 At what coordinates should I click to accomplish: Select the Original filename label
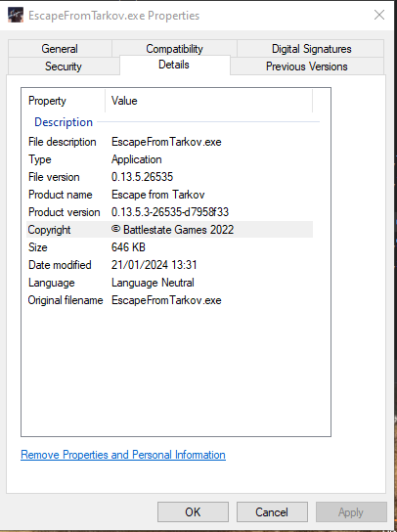(x=66, y=300)
